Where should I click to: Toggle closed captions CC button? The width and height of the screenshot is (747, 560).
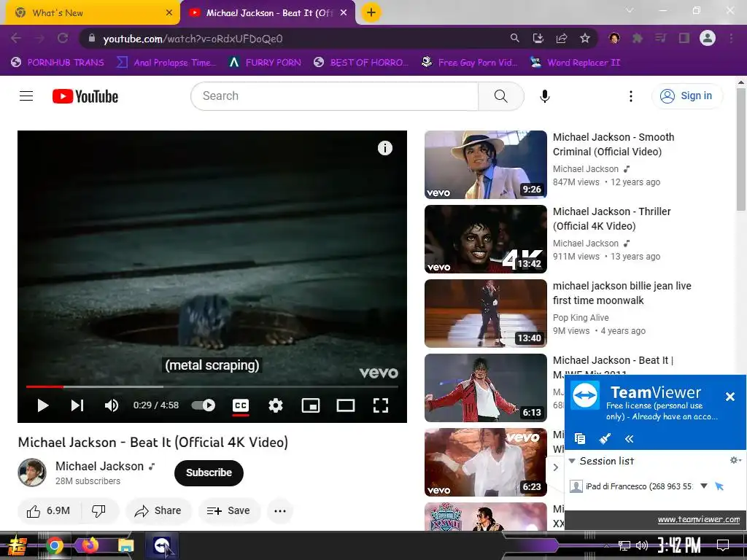coord(241,405)
